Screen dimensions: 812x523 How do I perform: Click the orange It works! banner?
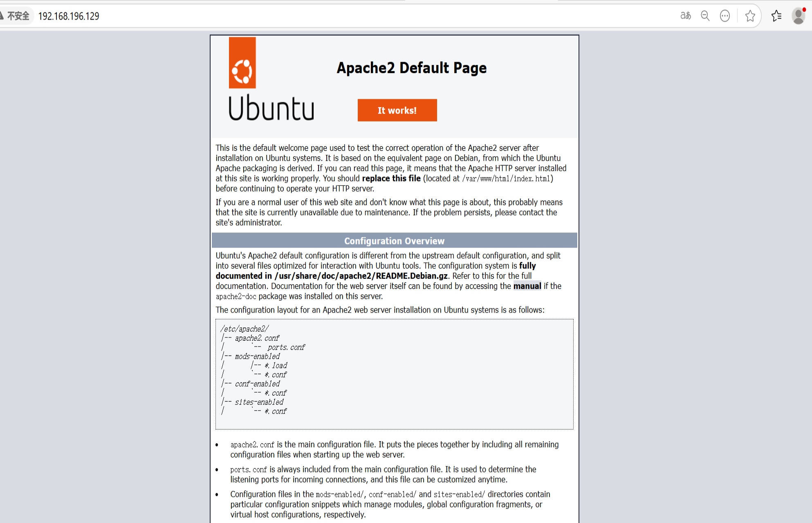pyautogui.click(x=397, y=110)
